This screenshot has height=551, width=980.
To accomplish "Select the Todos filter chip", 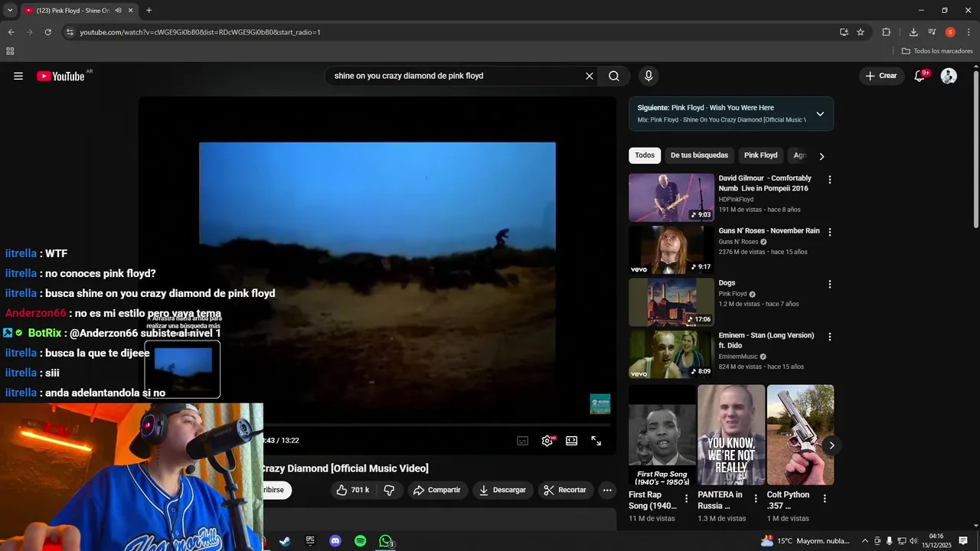I will (x=645, y=155).
